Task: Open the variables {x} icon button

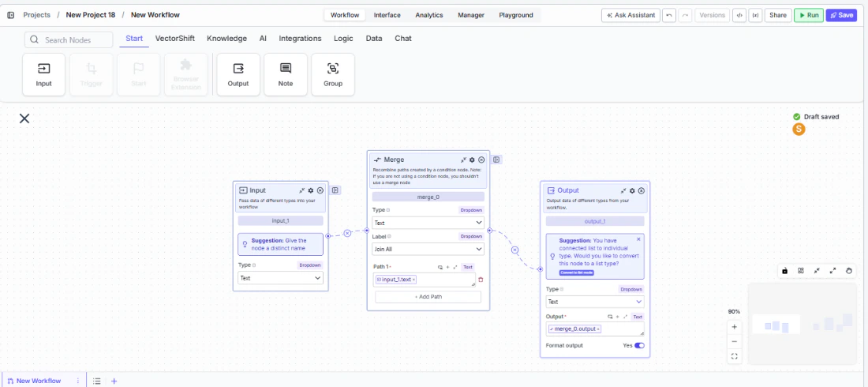Action: 754,15
